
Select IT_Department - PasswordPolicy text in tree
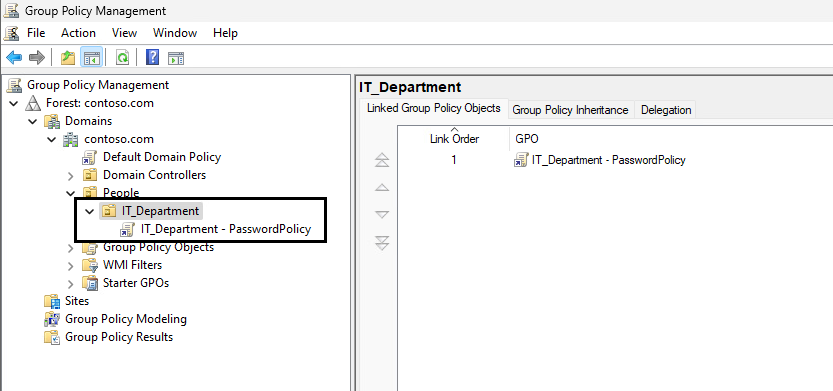(226, 229)
